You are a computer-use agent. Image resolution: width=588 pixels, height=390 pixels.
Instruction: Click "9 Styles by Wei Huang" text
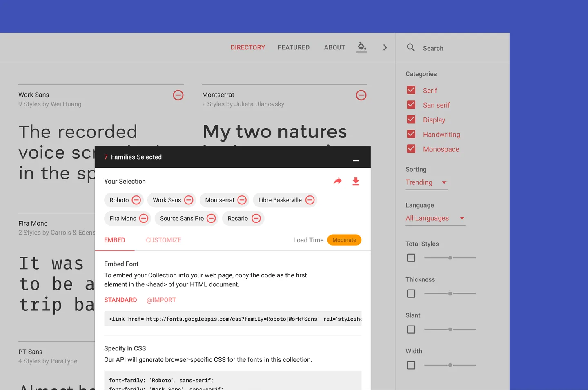[50, 104]
